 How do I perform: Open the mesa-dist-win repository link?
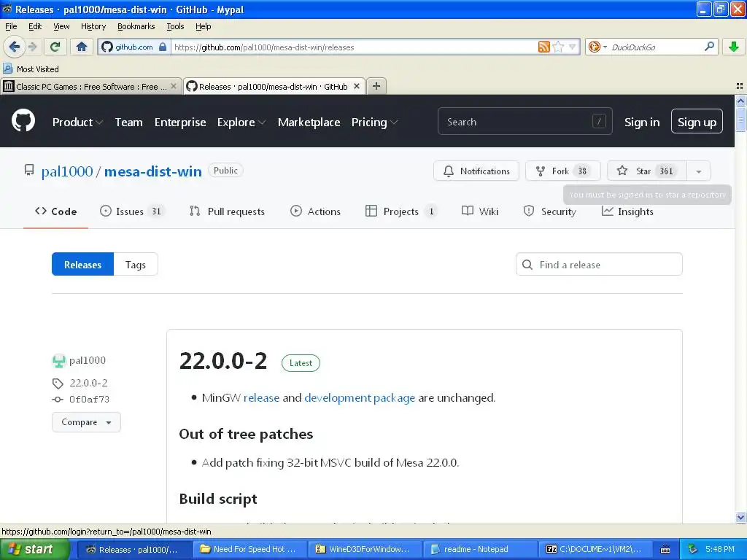(x=153, y=171)
